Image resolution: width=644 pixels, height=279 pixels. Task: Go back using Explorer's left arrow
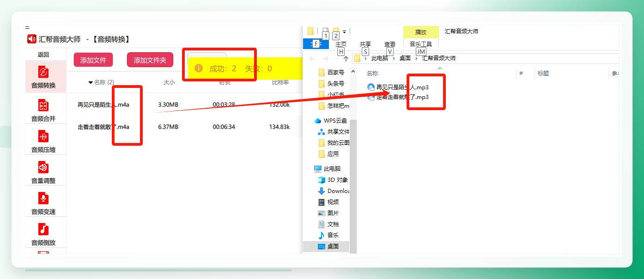pos(312,59)
